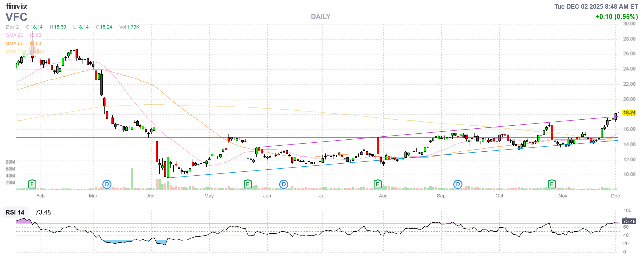Click the Aug month axis label
This screenshot has width=644, height=259.
383,196
